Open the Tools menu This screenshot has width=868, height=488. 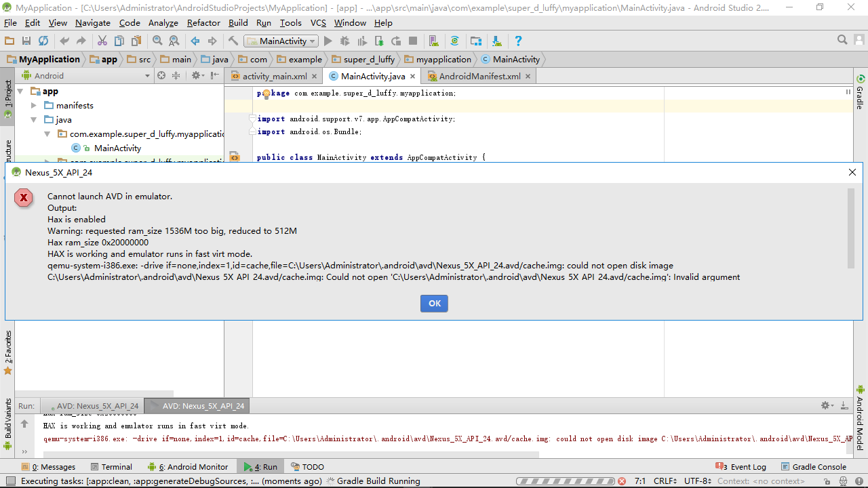(x=290, y=22)
